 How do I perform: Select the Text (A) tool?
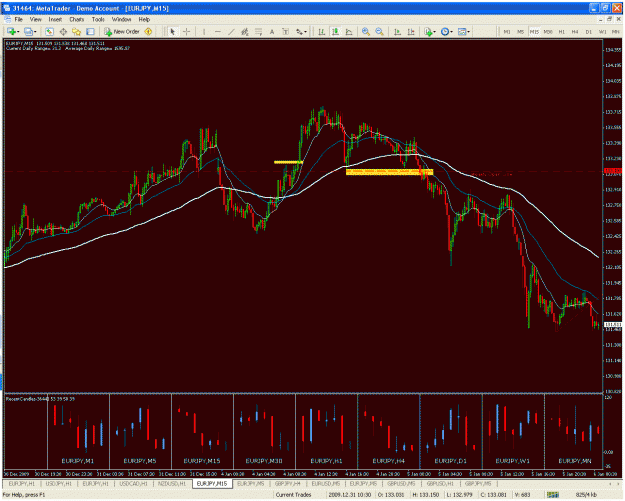[x=272, y=31]
